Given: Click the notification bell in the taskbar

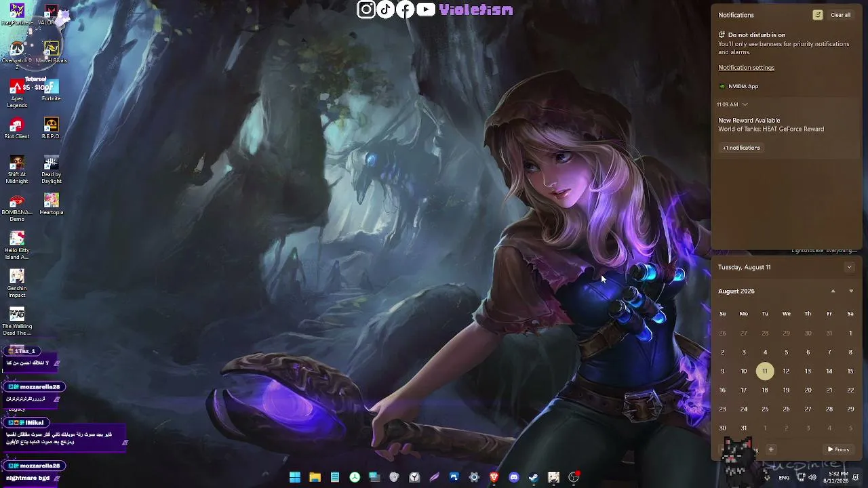Looking at the screenshot, I should [856, 477].
